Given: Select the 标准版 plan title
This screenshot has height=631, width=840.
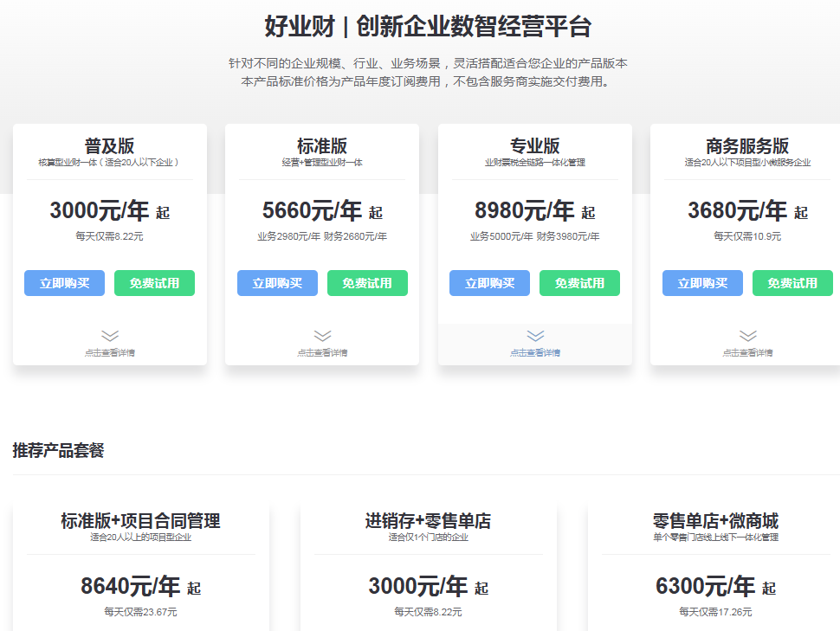Looking at the screenshot, I should click(x=322, y=145).
